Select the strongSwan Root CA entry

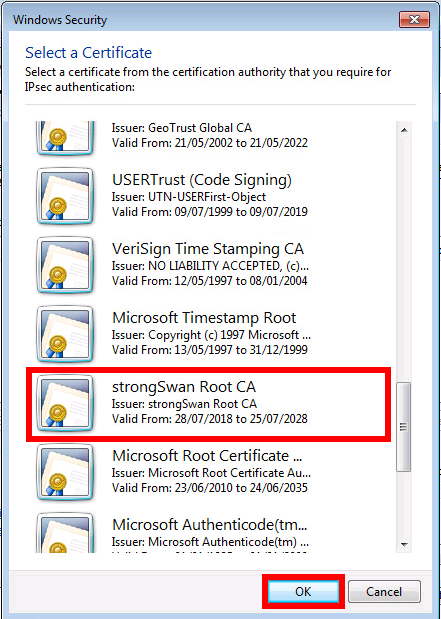(208, 403)
